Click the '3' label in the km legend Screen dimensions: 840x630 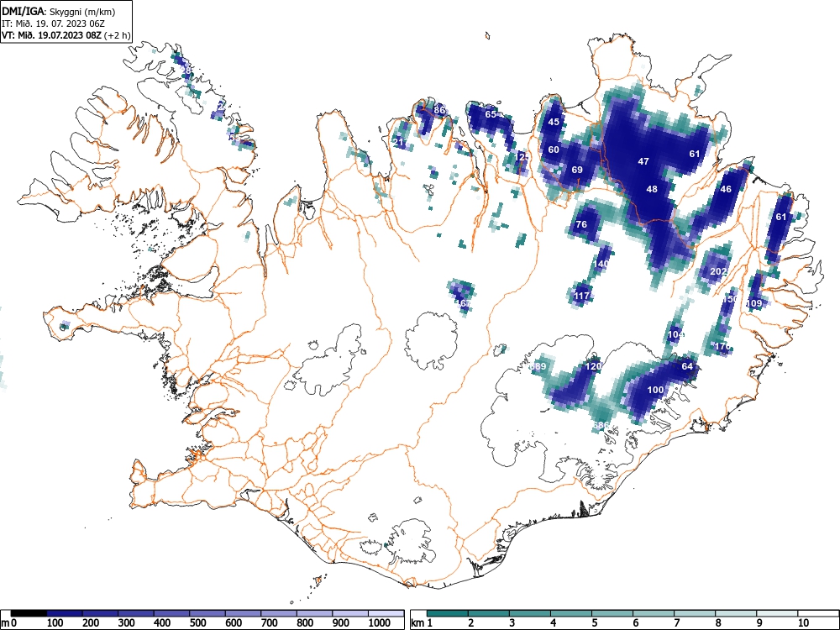(512, 623)
